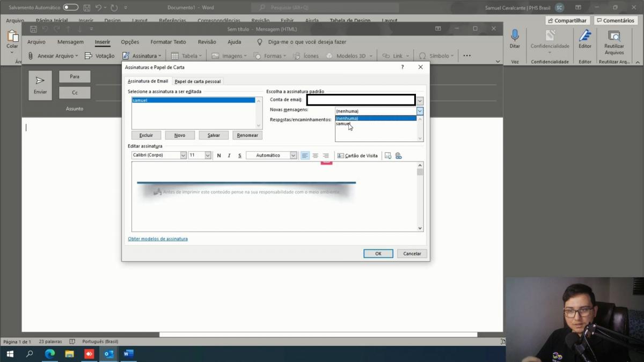Select samuel option in dropdown list

pyautogui.click(x=376, y=124)
